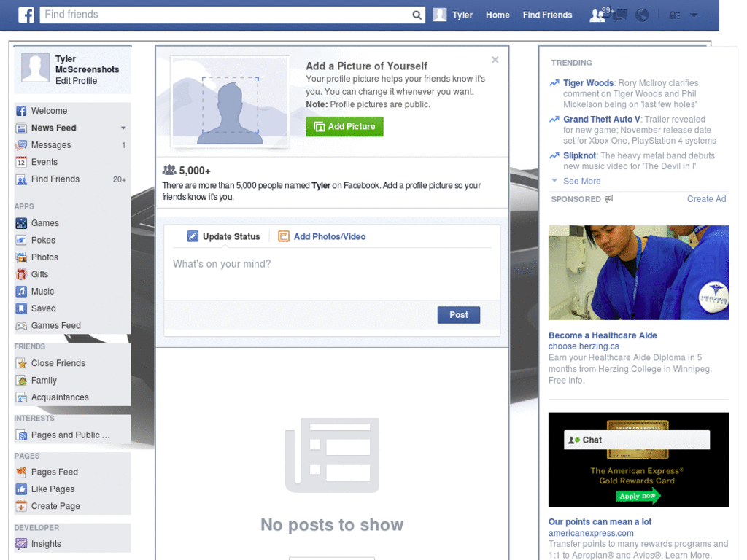Viewport: 747px width, 560px height.
Task: Expand the News Feed sort dropdown arrow
Action: [123, 128]
